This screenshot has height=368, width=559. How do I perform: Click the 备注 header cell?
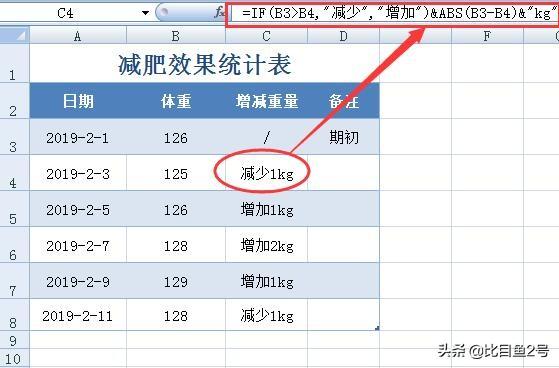tap(344, 101)
